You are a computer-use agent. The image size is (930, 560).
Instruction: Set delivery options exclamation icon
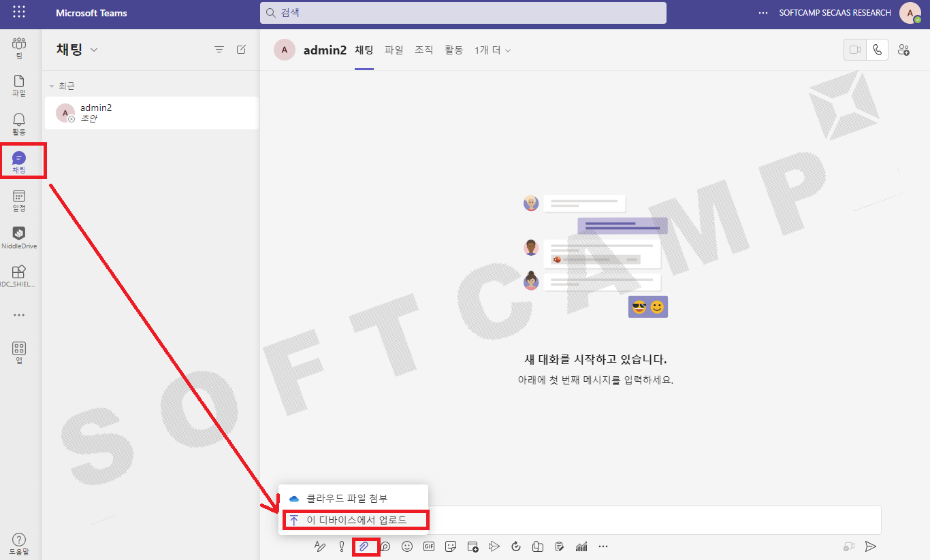click(342, 546)
